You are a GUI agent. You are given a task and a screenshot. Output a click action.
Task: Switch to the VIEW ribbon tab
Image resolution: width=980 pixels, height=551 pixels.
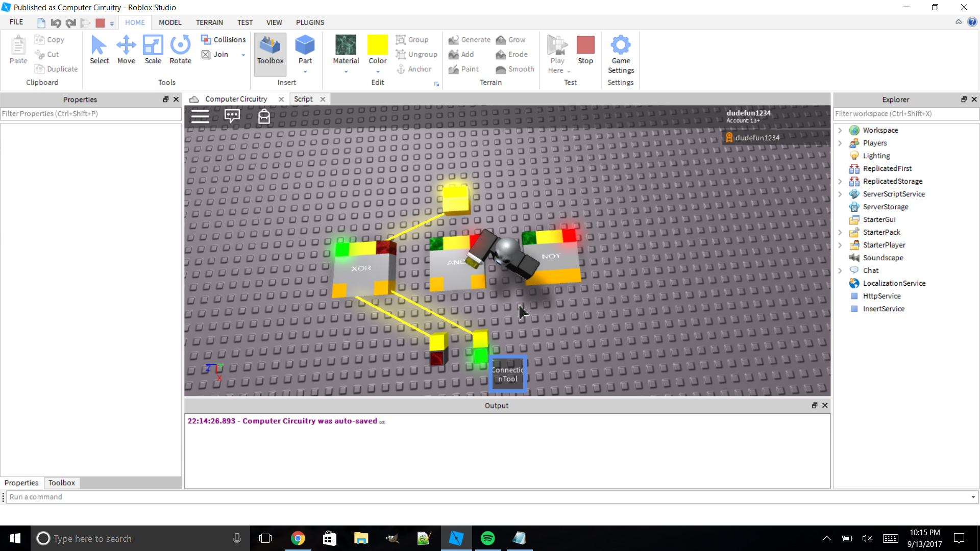[274, 22]
